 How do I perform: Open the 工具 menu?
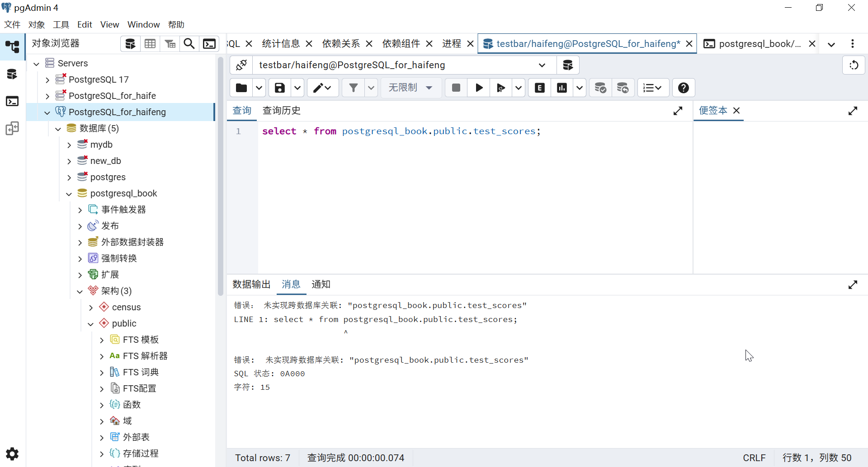pos(61,24)
